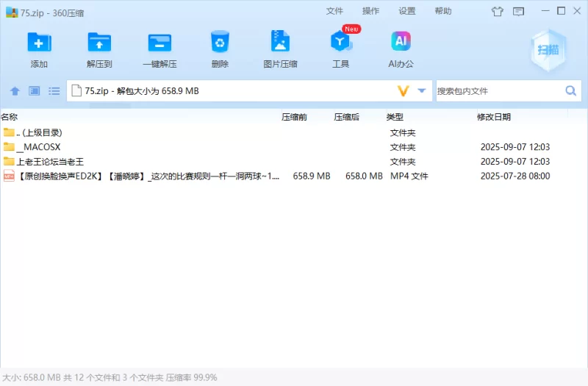Click the 360压缩 app icon in the title bar

pos(12,12)
